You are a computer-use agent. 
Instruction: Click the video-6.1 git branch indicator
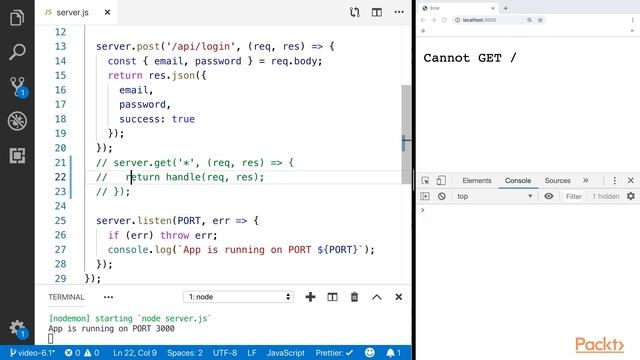click(x=32, y=353)
